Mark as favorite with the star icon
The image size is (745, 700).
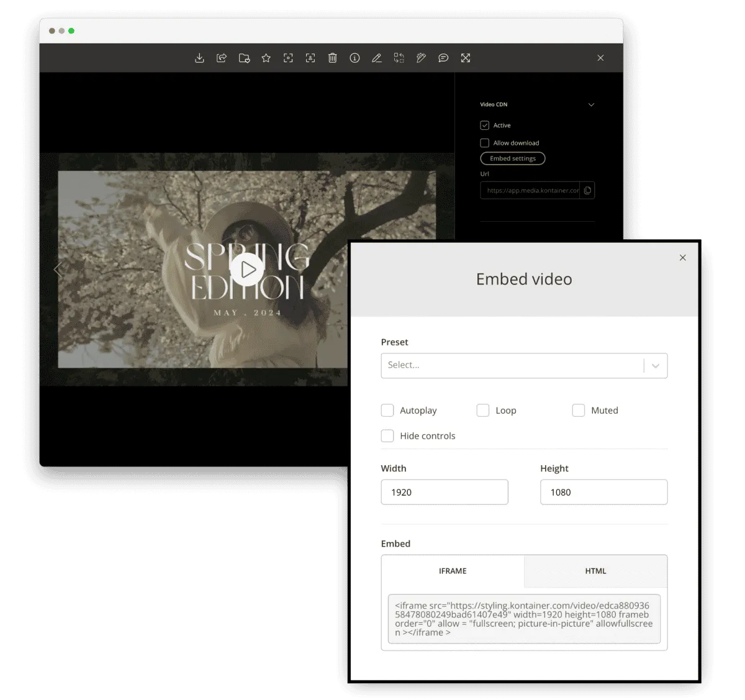point(266,58)
